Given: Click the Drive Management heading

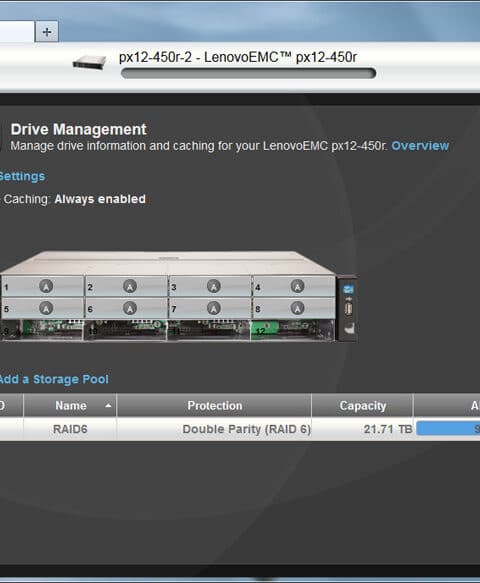Looking at the screenshot, I should [x=78, y=129].
